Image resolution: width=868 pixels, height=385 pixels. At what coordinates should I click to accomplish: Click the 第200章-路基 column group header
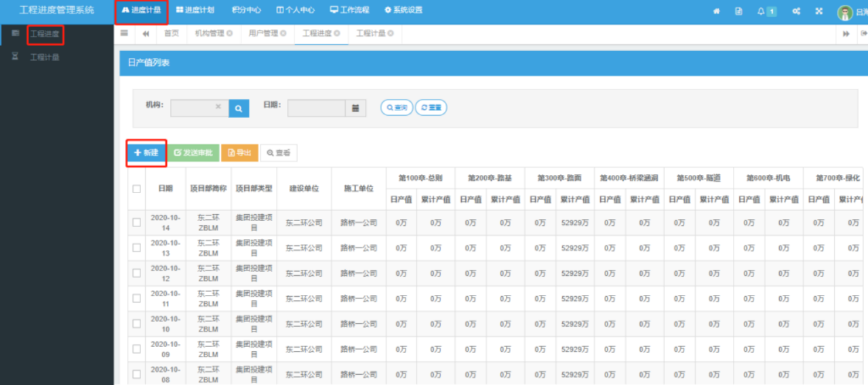click(x=490, y=178)
